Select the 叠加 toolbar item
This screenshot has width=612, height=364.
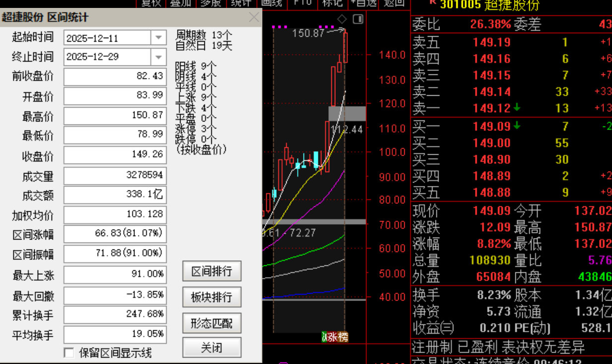(x=181, y=2)
